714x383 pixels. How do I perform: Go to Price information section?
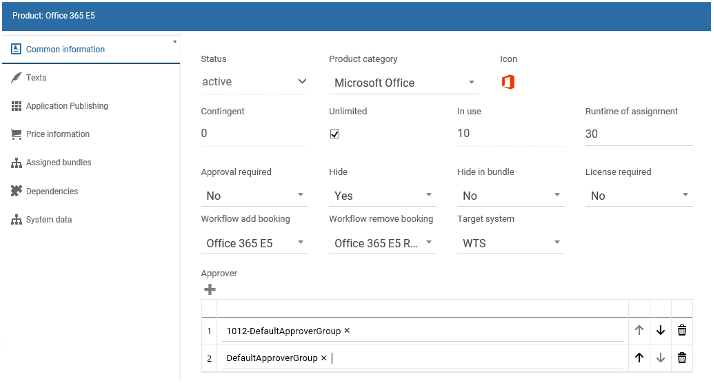click(91, 134)
